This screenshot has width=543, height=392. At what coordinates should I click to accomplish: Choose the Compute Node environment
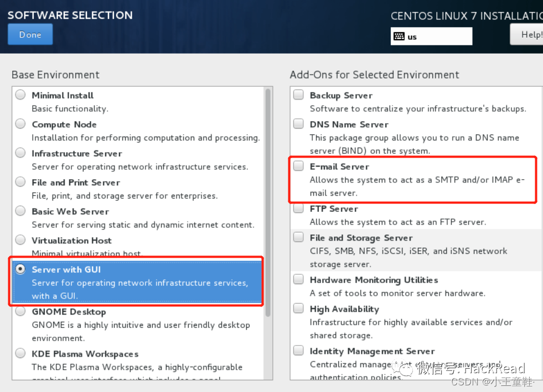pyautogui.click(x=20, y=124)
